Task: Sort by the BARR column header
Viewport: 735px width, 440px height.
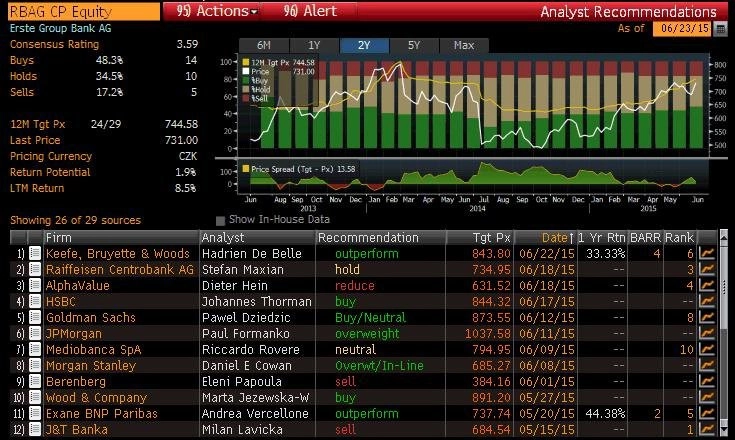Action: coord(645,238)
